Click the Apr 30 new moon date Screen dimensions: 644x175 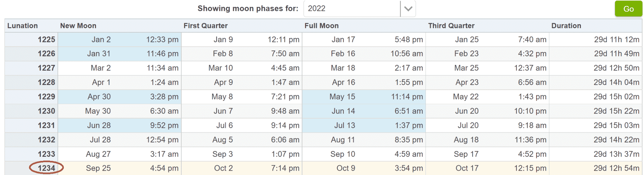pos(99,97)
